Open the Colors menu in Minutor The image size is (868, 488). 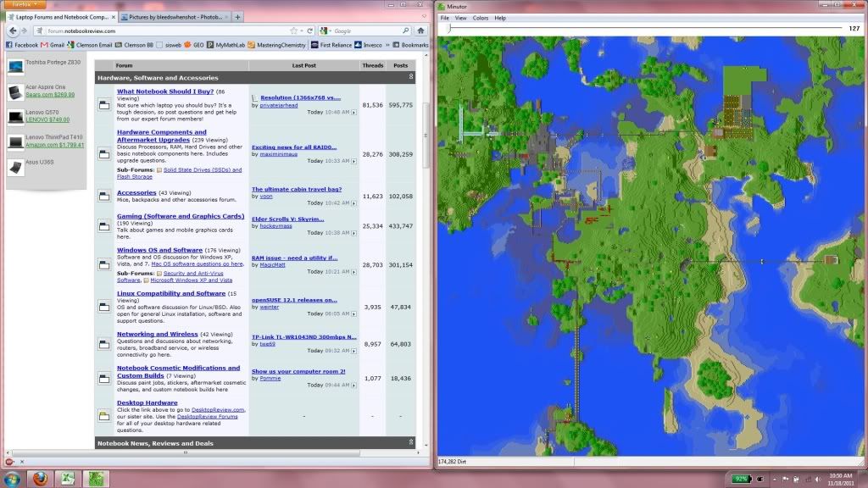[x=481, y=19]
